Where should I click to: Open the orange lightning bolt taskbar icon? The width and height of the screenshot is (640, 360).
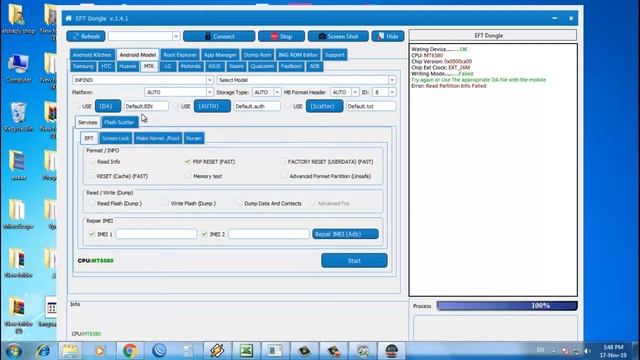[217, 351]
